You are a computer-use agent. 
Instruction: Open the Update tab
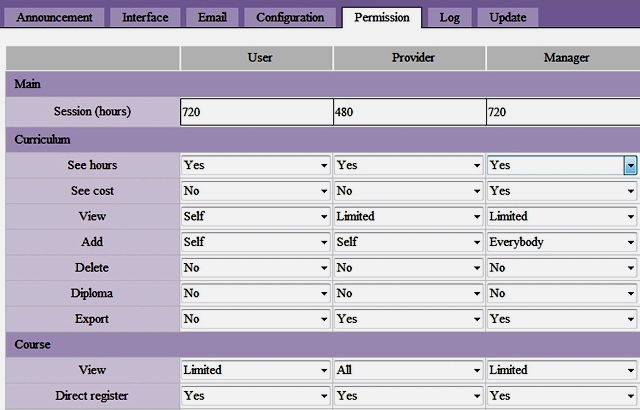508,17
